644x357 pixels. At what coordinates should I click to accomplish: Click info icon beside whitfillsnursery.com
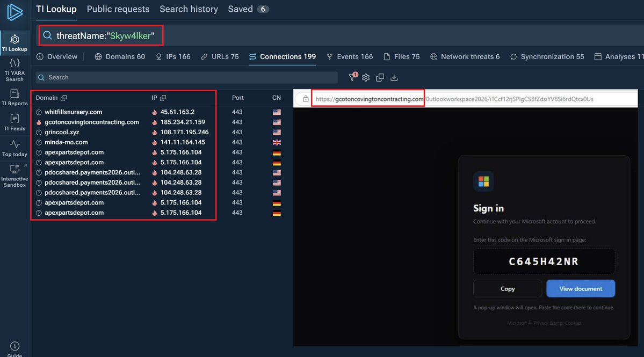[39, 112]
